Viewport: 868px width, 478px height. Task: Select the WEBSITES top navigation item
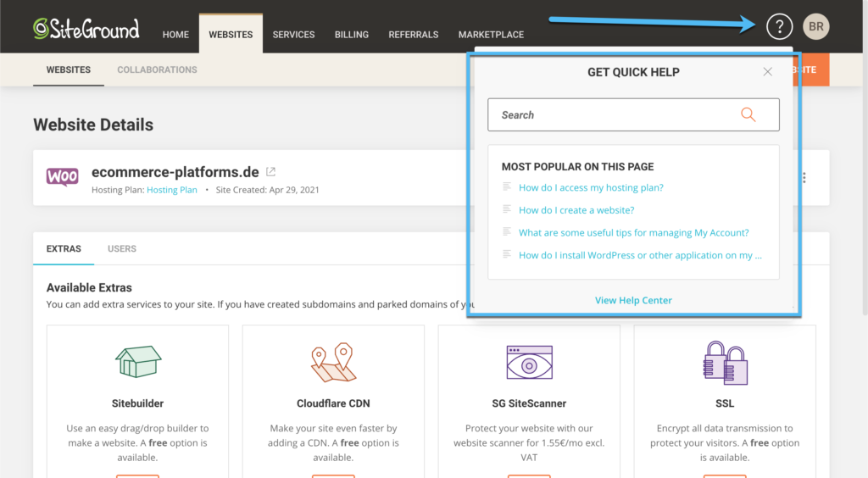coord(231,34)
